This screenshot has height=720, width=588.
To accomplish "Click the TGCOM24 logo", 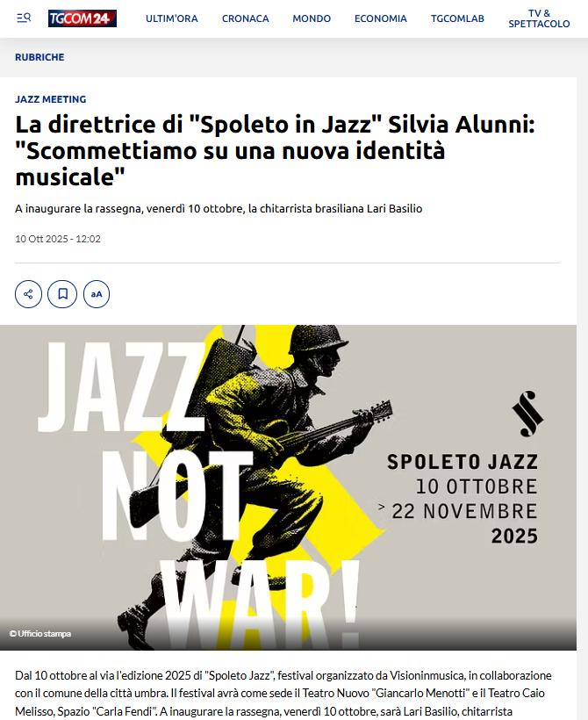I will [x=82, y=18].
